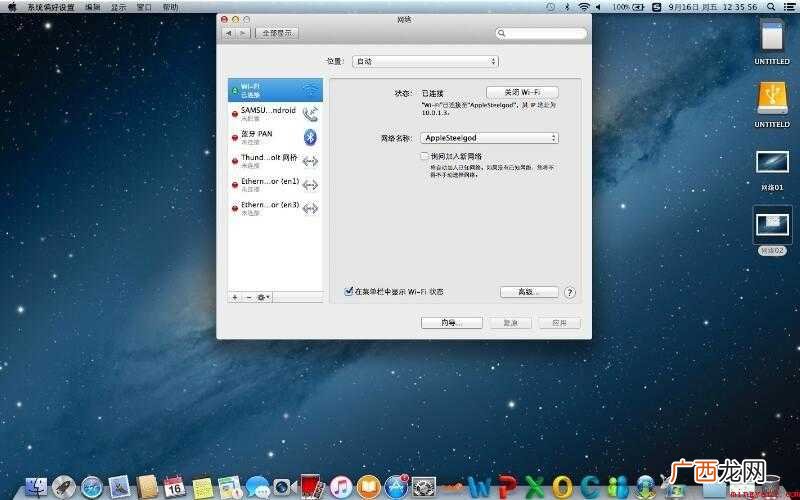Open Notification Center icon

coord(788,7)
